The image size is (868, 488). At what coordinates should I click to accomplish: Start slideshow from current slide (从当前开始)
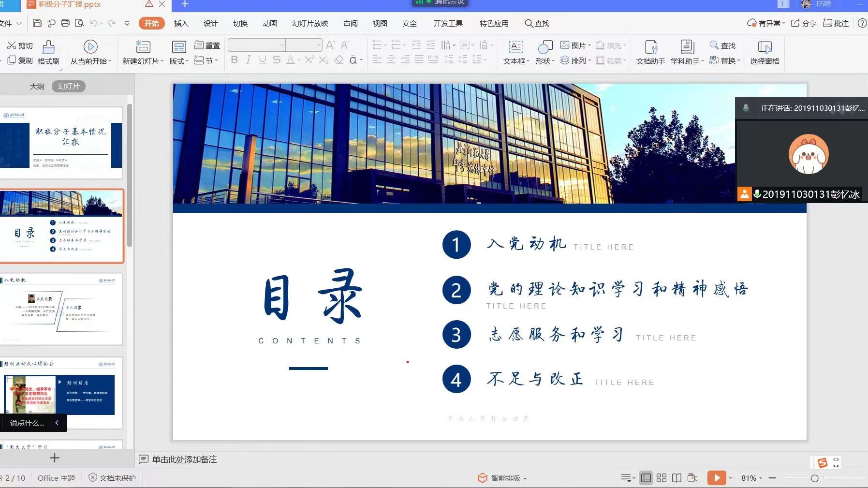tap(90, 47)
